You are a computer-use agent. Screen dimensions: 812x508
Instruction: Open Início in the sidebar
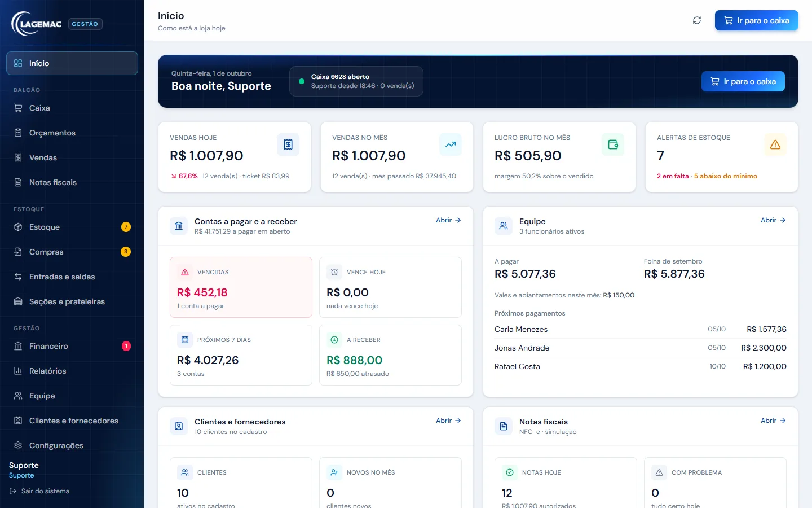[x=72, y=63]
